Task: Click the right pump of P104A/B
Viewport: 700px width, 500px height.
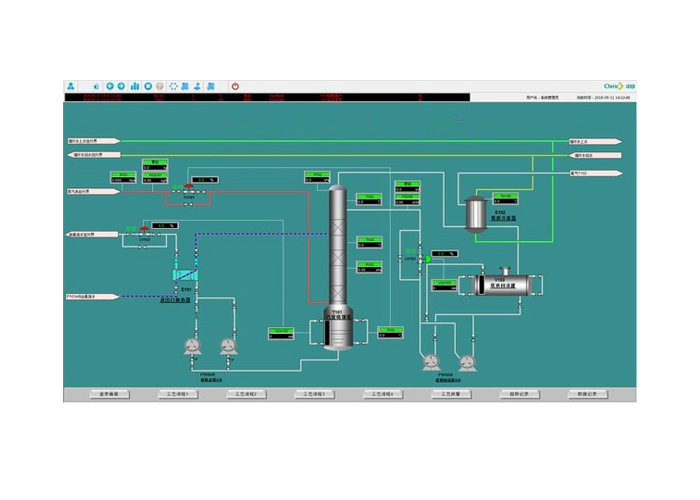Action: click(x=228, y=346)
